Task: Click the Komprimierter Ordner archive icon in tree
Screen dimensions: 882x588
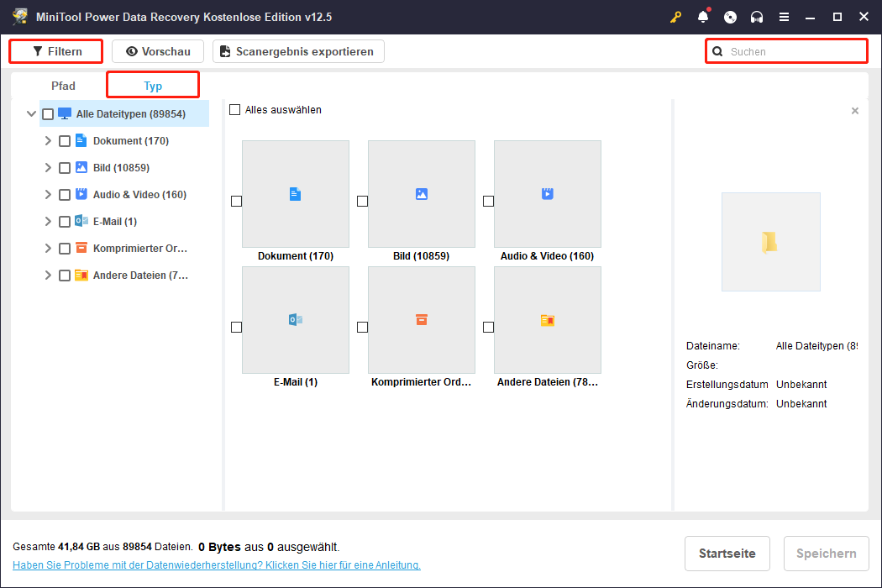Action: 81,248
